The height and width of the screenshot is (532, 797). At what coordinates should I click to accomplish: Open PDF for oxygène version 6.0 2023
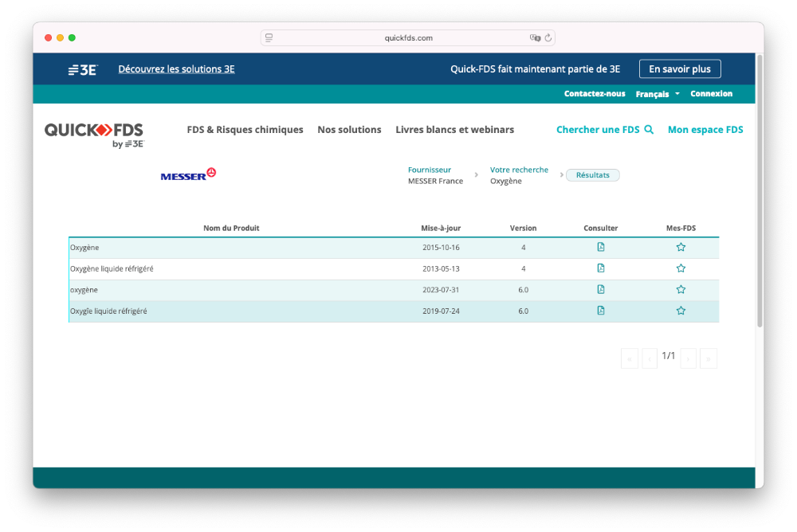point(601,289)
